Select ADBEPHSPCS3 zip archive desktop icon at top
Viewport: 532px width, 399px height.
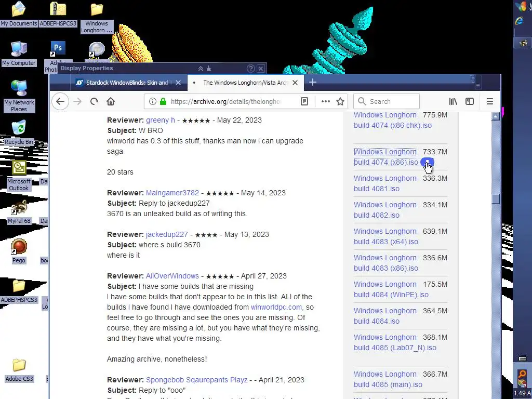point(58,14)
